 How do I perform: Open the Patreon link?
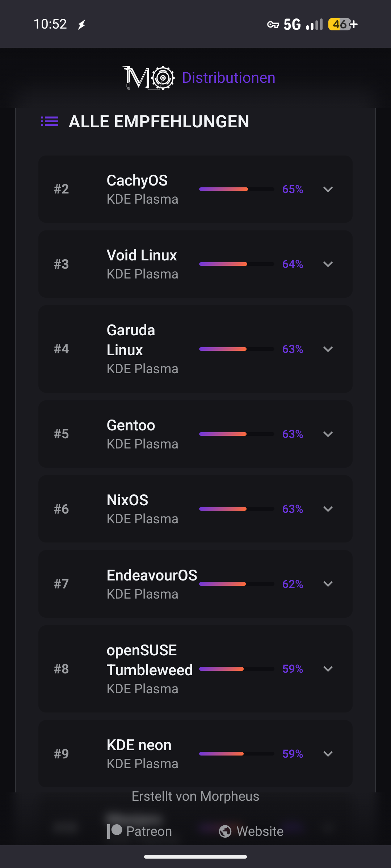pyautogui.click(x=149, y=831)
